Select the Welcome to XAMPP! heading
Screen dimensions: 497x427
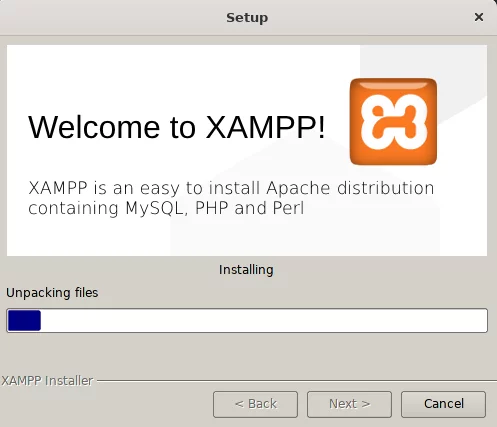177,127
